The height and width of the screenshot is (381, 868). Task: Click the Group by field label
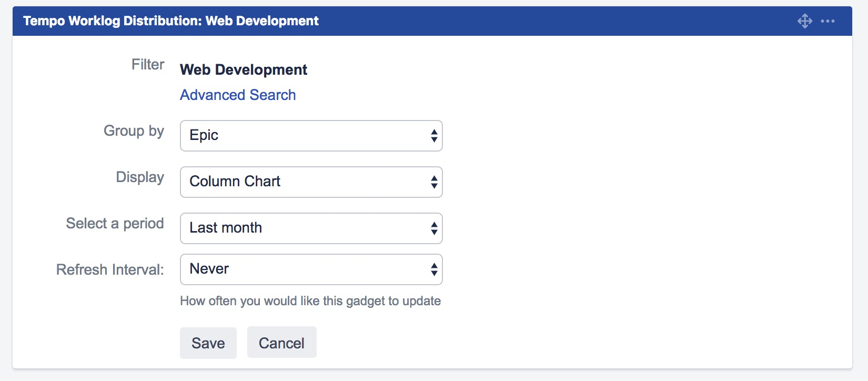(134, 131)
